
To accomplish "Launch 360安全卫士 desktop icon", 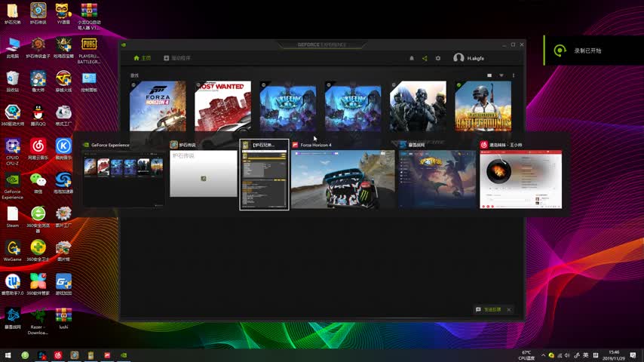I will (38, 250).
